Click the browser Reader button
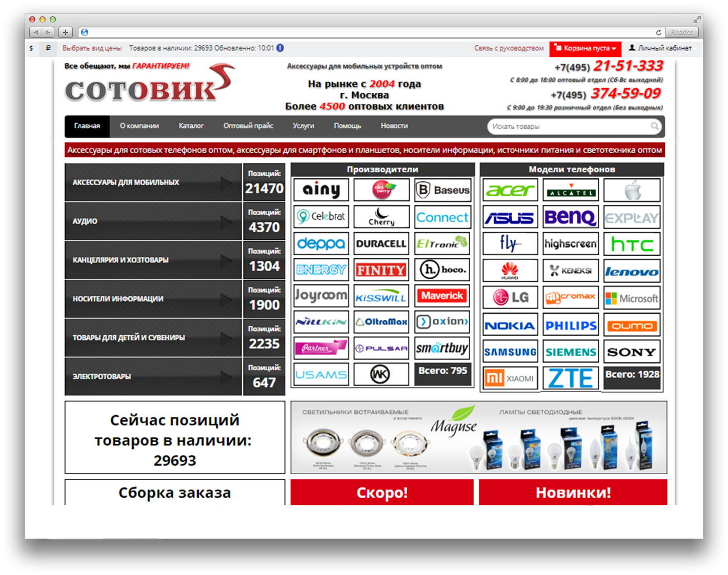The height and width of the screenshot is (575, 728). 682,32
